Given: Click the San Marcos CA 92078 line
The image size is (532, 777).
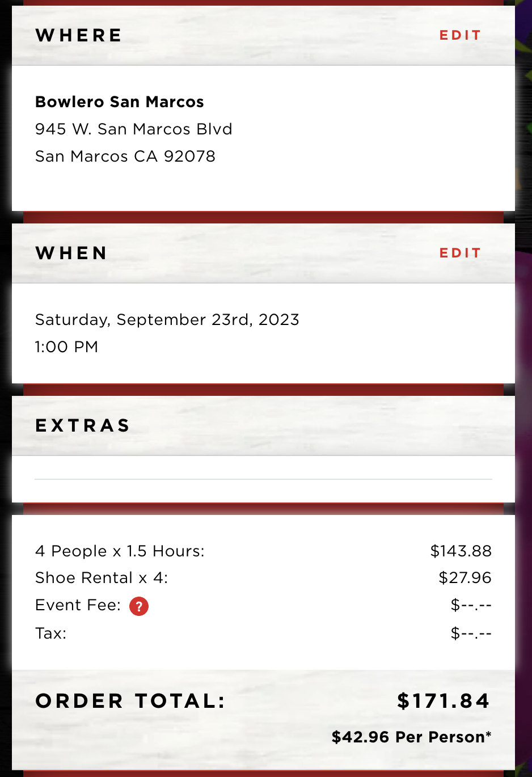Looking at the screenshot, I should (125, 157).
